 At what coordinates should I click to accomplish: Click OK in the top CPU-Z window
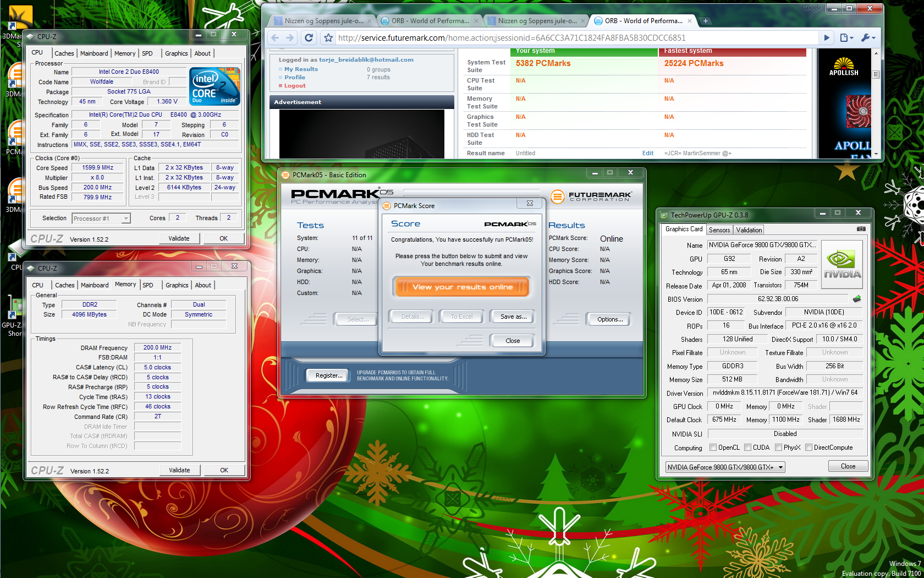(223, 238)
